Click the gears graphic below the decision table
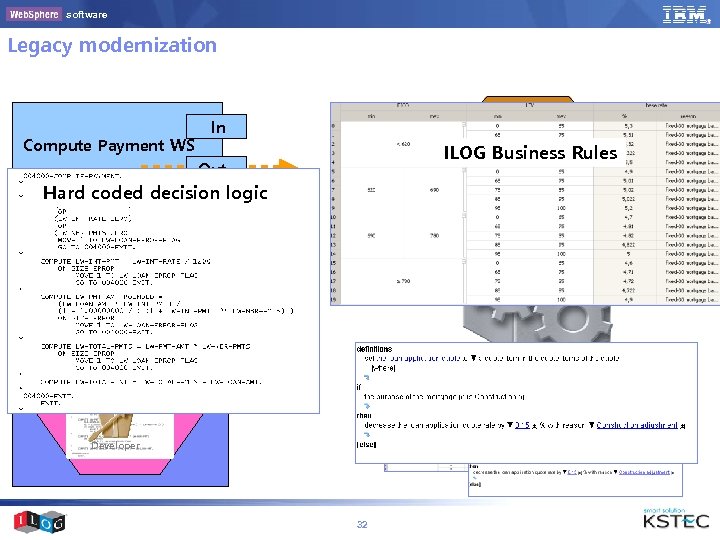720x540 pixels. coord(536,324)
